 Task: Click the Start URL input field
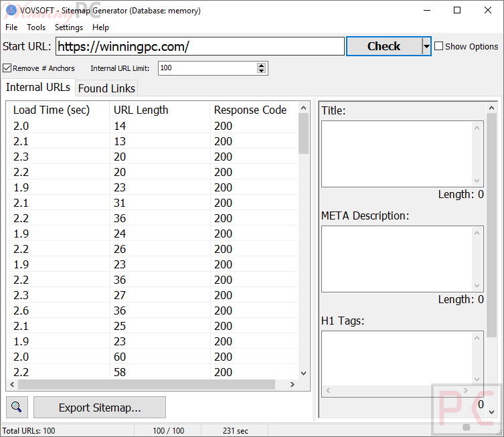[x=199, y=46]
